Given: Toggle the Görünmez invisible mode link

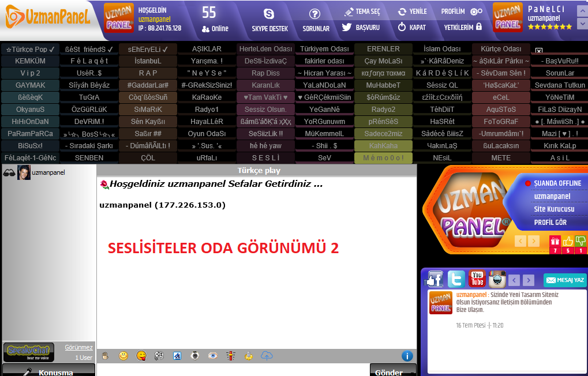Looking at the screenshot, I should click(78, 347).
